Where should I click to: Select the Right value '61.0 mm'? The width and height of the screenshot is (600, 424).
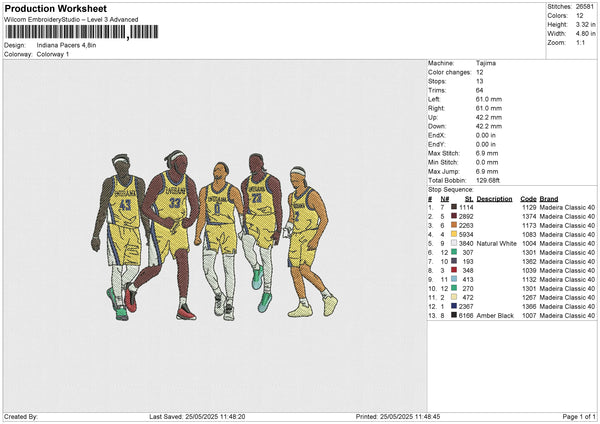[x=489, y=108]
